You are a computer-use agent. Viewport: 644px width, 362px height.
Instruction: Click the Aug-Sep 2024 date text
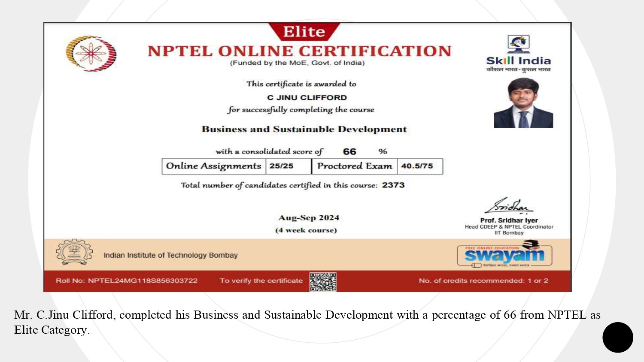(x=309, y=217)
